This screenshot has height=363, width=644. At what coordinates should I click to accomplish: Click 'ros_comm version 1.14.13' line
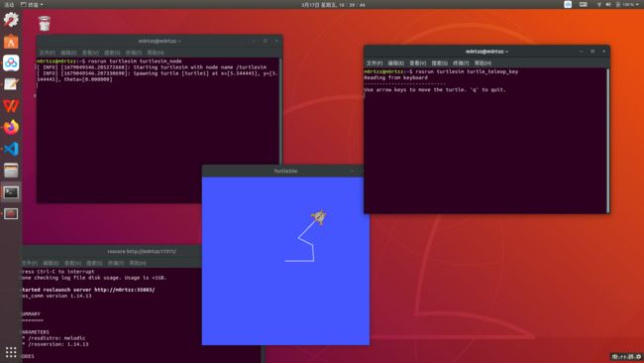pyautogui.click(x=56, y=296)
